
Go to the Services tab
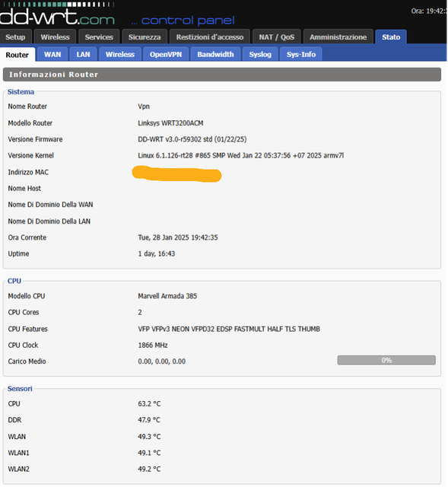point(99,37)
